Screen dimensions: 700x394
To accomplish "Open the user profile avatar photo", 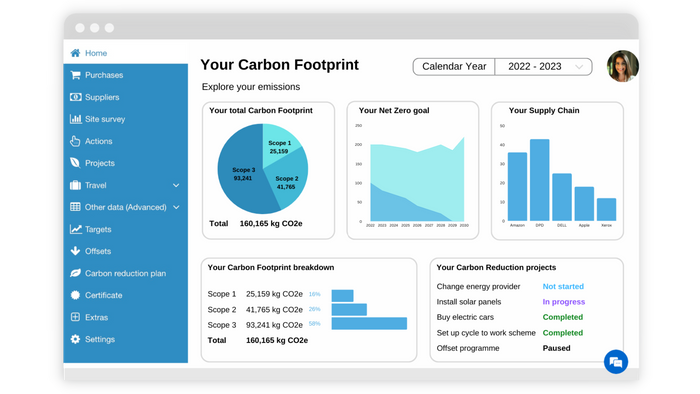I will pos(623,66).
